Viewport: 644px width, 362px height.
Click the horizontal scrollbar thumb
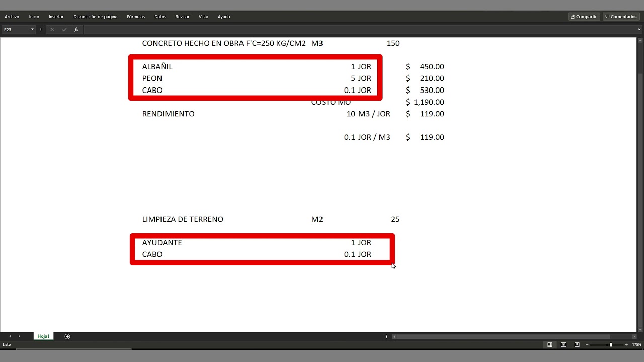[504, 336]
